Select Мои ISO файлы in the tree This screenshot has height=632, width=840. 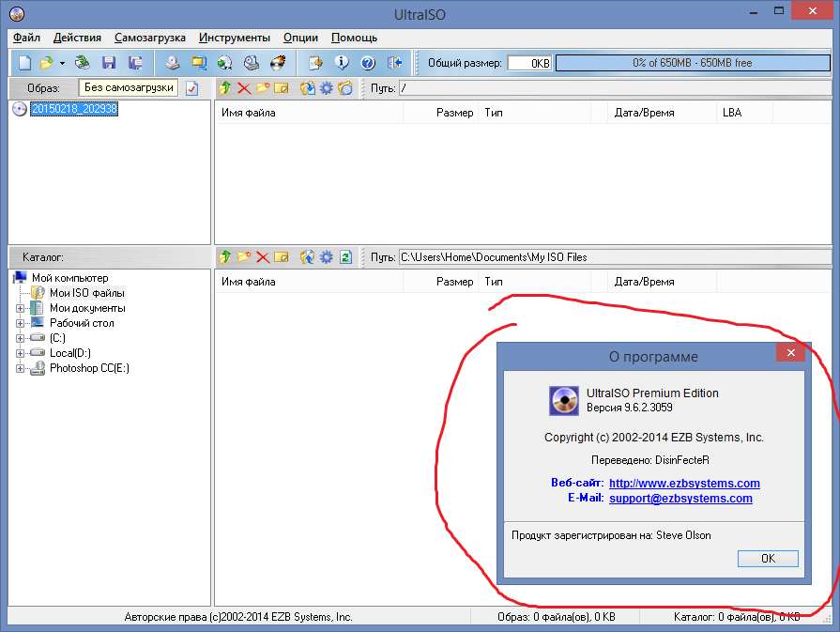click(x=86, y=293)
